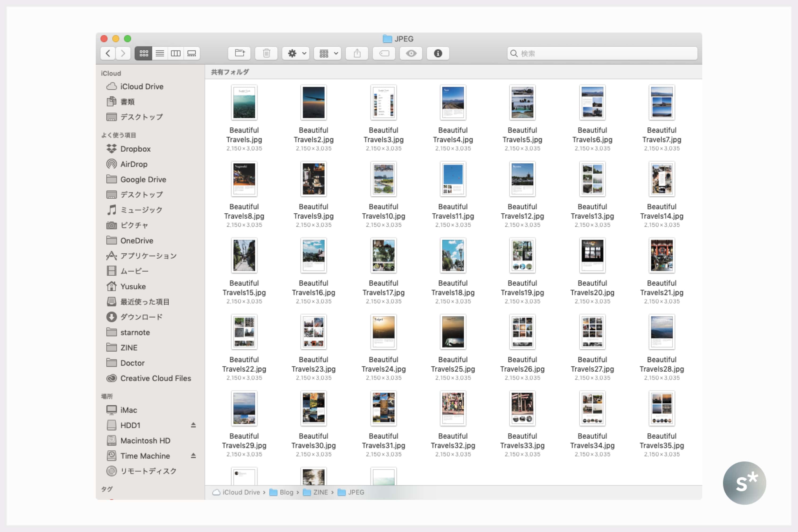Screen dimensions: 798x532
Task: Go back with the left arrow button
Action: coord(108,53)
